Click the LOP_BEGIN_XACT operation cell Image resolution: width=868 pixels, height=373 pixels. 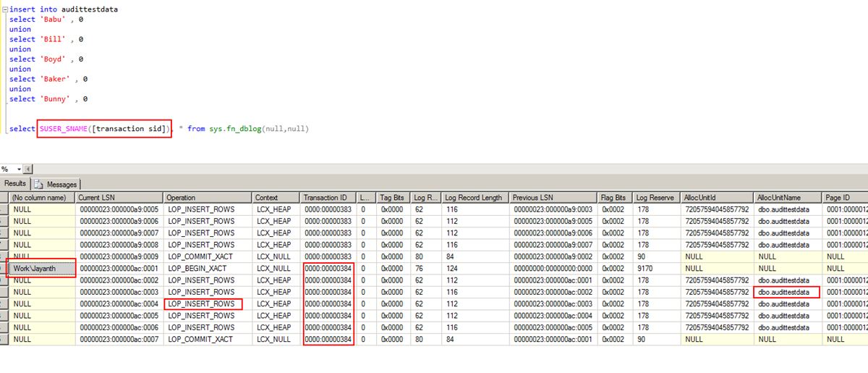coord(208,268)
